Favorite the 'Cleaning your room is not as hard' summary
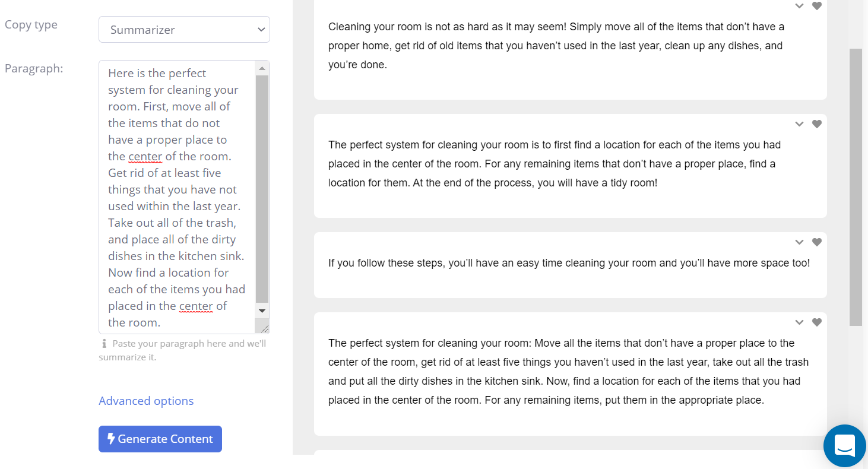The image size is (868, 469). (817, 6)
